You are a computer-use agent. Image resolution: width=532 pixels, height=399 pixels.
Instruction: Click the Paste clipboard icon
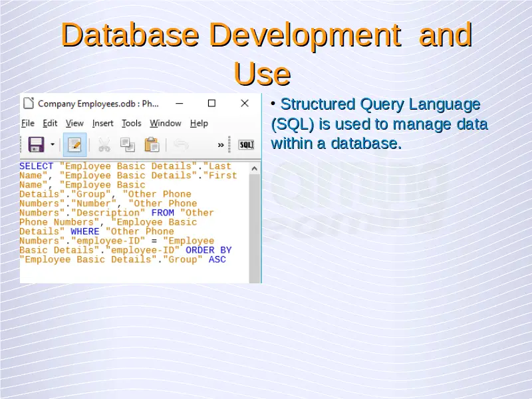point(152,145)
